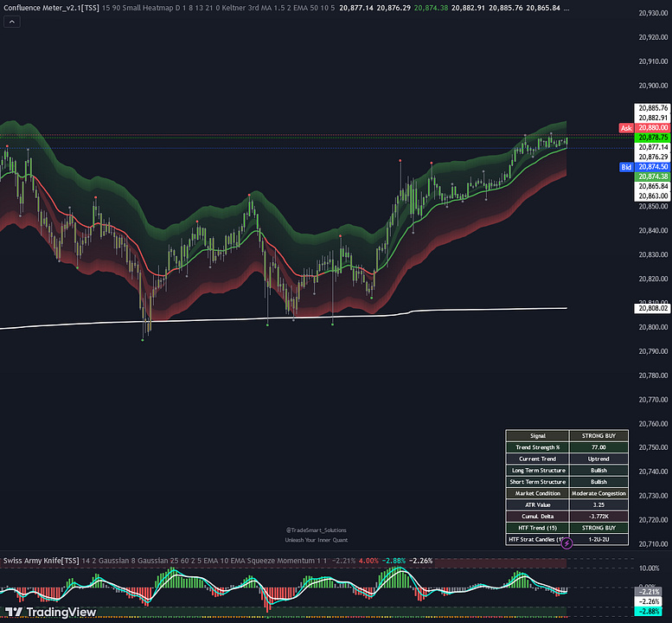672x623 pixels.
Task: Click the white -2.26% label on the oscillator axis
Action: (648, 601)
